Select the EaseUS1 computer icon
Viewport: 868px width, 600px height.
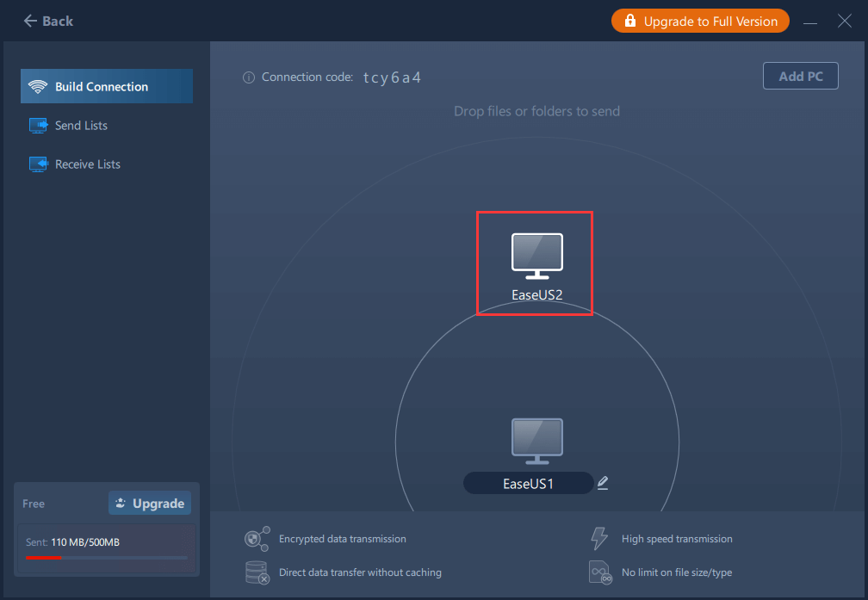tap(537, 441)
